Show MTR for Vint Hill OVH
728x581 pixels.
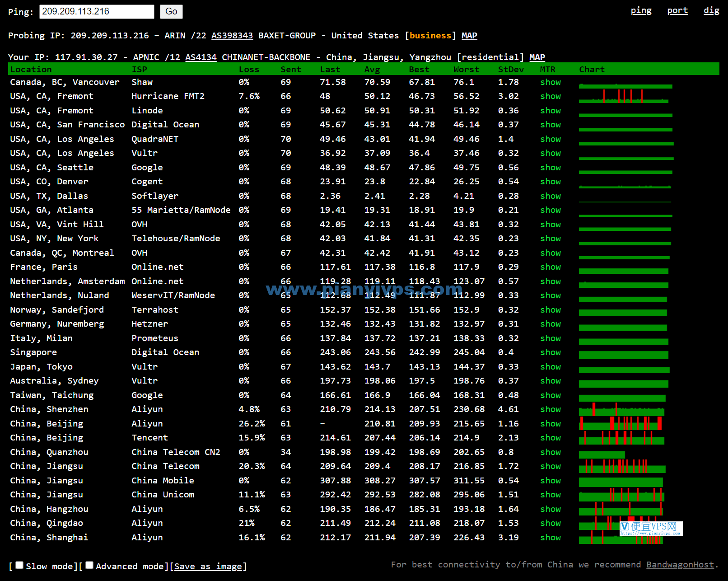click(551, 225)
